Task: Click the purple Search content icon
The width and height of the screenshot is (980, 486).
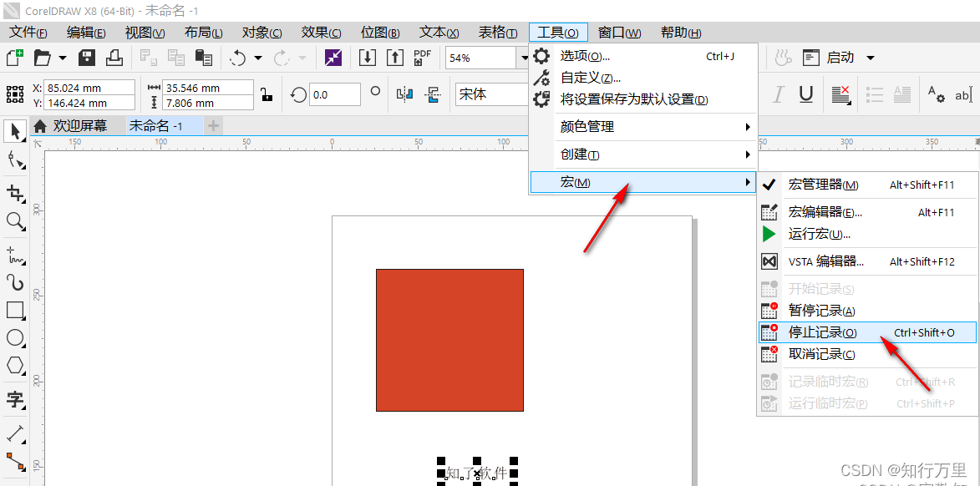Action: (x=333, y=58)
